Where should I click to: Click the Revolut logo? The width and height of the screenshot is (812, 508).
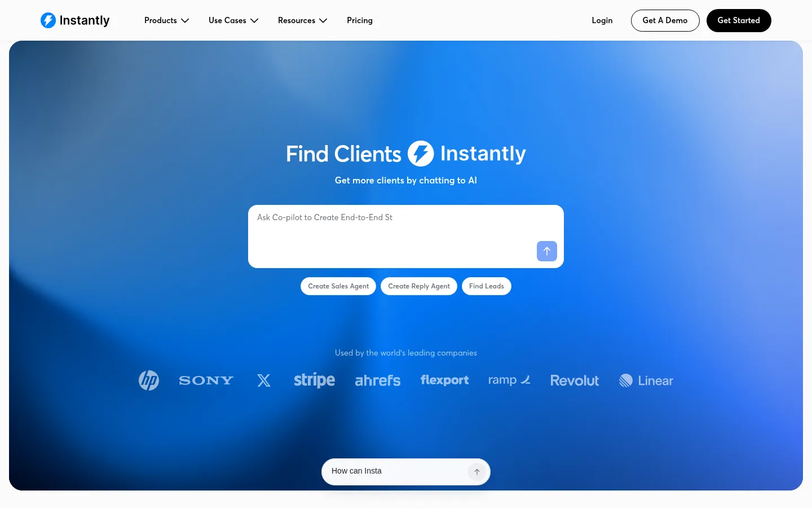pyautogui.click(x=575, y=380)
